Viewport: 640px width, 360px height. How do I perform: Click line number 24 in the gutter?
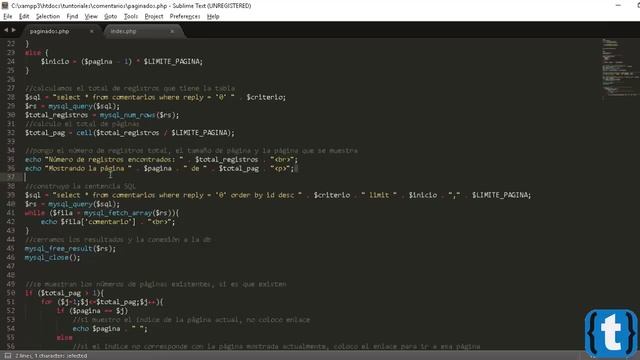(11, 62)
